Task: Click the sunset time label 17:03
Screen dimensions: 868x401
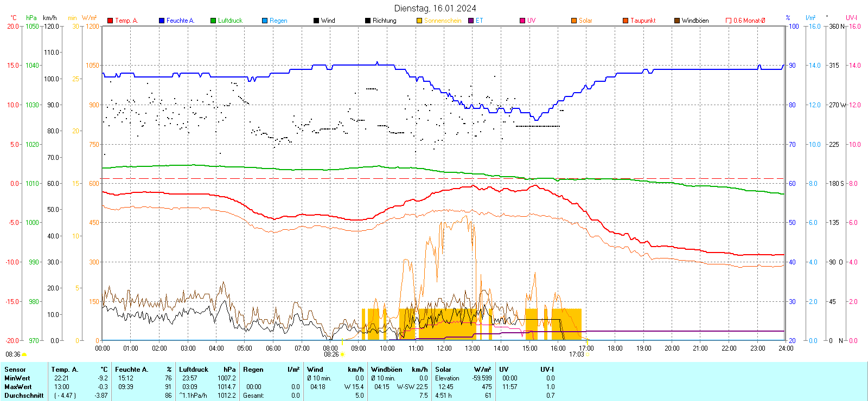Action: (x=576, y=354)
